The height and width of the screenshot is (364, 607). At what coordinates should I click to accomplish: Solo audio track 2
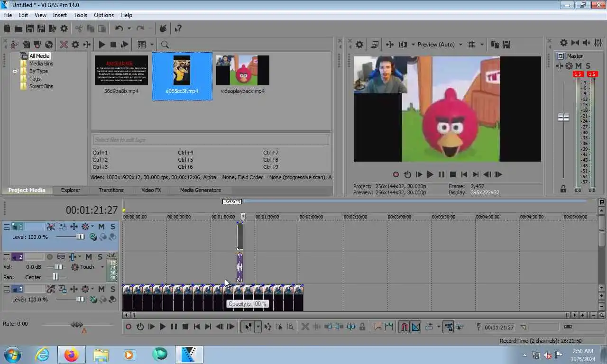click(x=100, y=257)
